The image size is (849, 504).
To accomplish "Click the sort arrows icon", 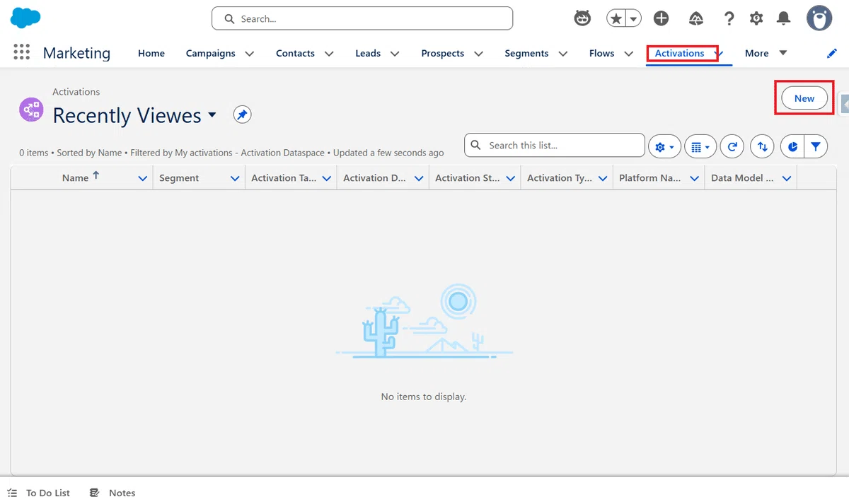I will tap(762, 147).
